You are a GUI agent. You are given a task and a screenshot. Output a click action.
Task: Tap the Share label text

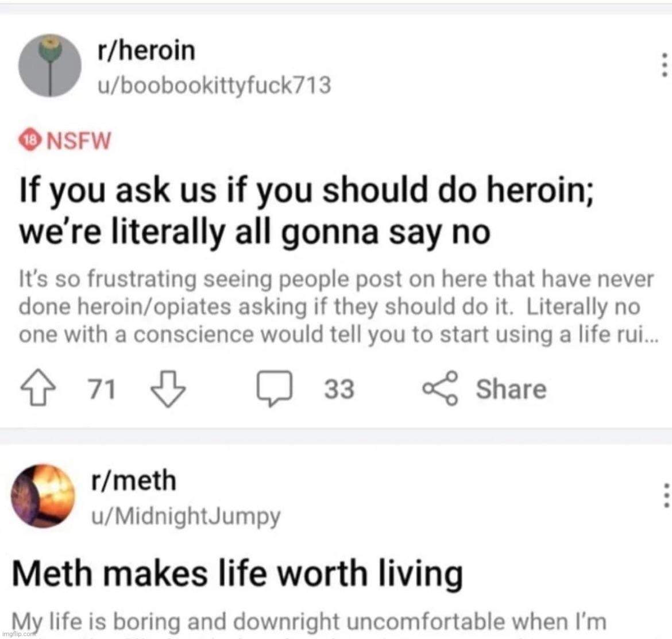click(x=510, y=388)
